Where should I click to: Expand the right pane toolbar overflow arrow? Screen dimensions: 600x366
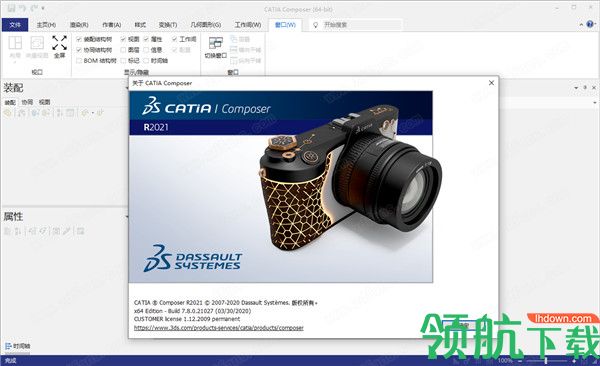click(x=595, y=103)
